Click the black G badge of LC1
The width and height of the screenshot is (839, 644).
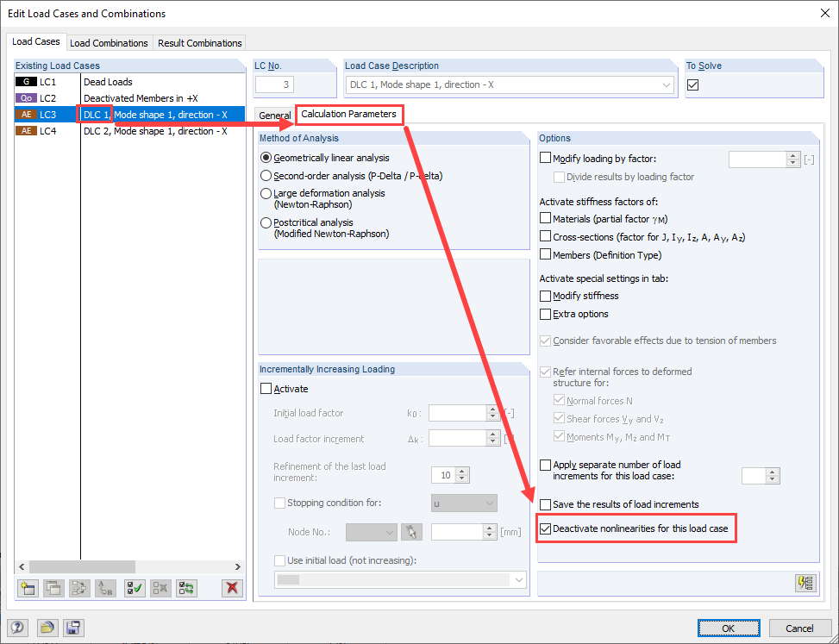tap(26, 82)
